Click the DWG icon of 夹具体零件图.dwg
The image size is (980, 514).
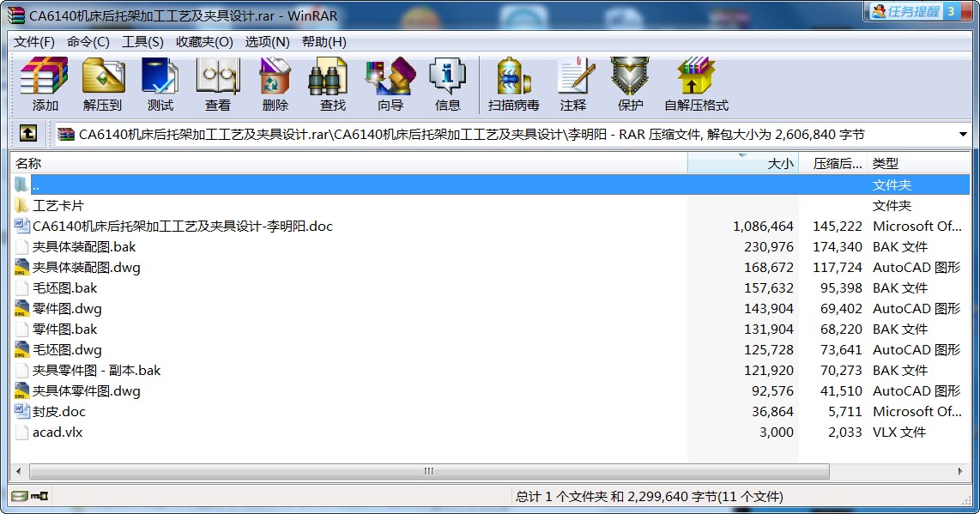coord(21,390)
